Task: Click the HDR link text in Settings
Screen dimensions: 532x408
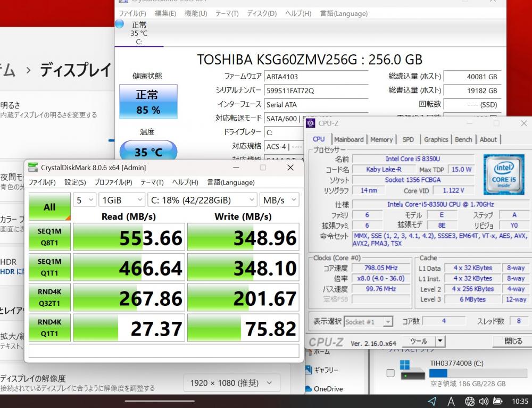Action: pos(12,272)
